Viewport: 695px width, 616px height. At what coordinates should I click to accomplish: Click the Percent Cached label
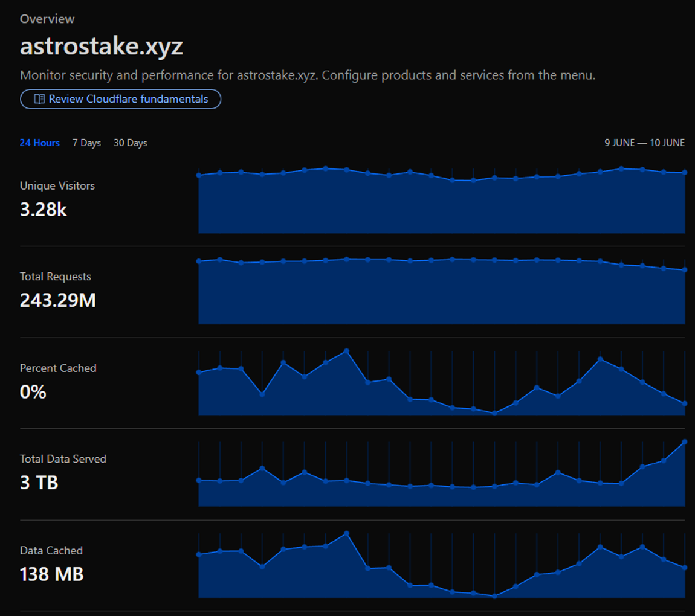(x=58, y=368)
